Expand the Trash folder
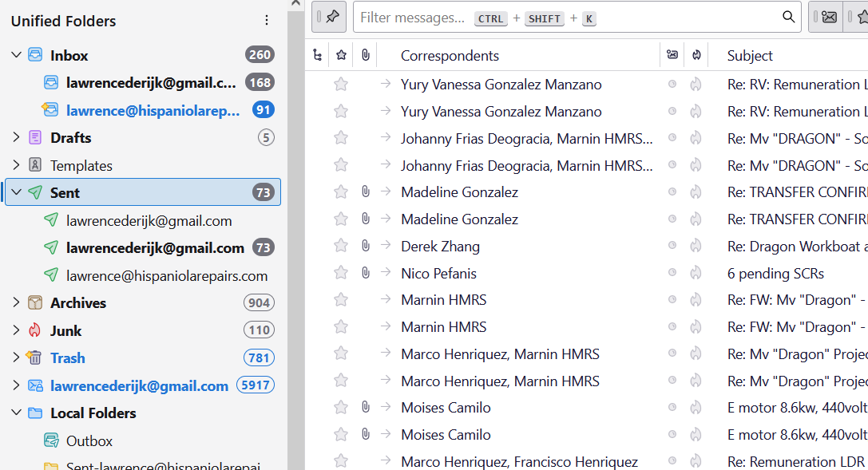The image size is (868, 470). point(16,357)
